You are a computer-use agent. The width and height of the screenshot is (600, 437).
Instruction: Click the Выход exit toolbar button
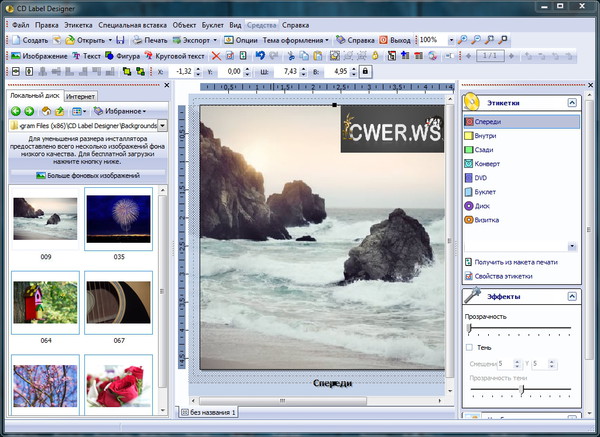tap(396, 40)
